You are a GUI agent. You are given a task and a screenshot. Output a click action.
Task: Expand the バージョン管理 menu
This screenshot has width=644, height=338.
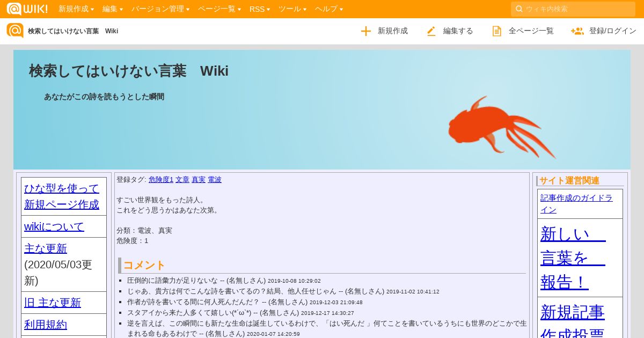(x=160, y=9)
